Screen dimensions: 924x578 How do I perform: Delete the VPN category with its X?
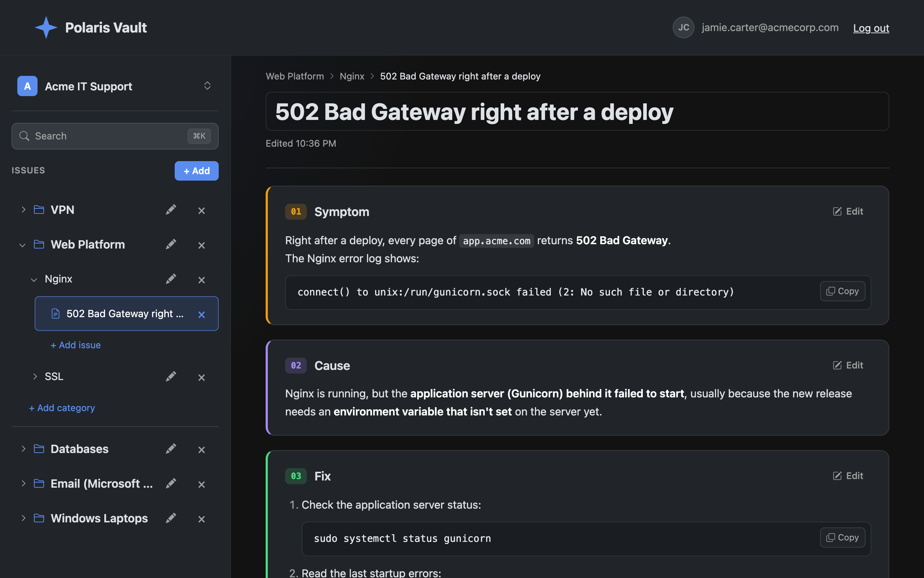[x=202, y=211]
